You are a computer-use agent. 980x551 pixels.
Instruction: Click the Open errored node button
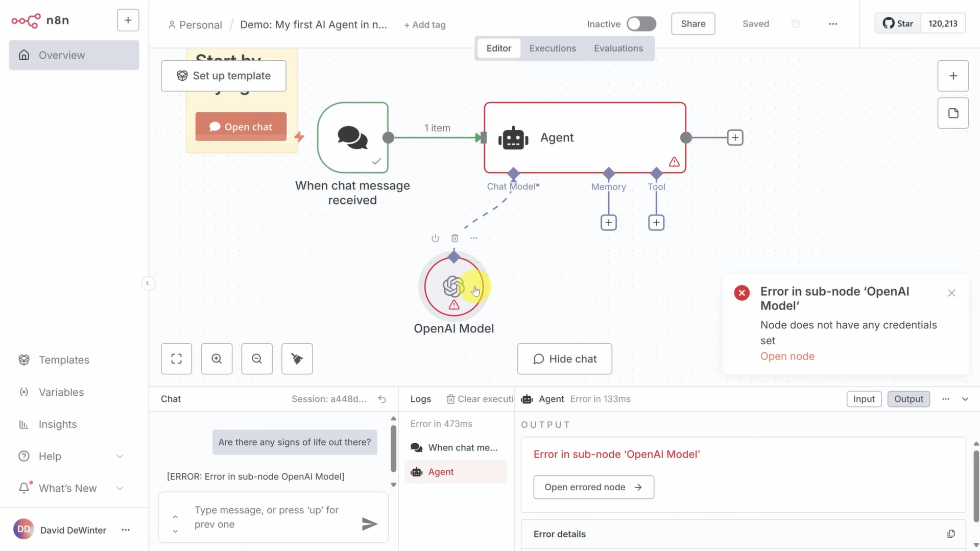pyautogui.click(x=593, y=487)
